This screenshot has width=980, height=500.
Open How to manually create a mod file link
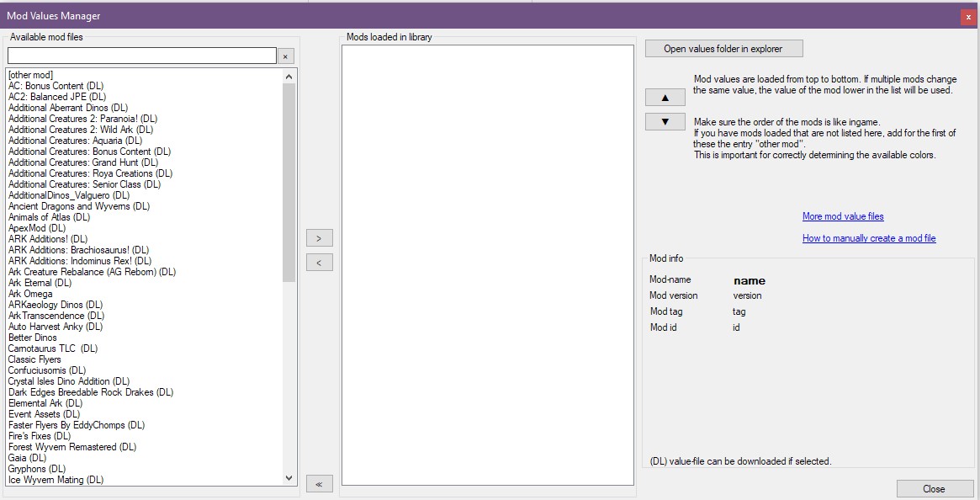(x=869, y=238)
